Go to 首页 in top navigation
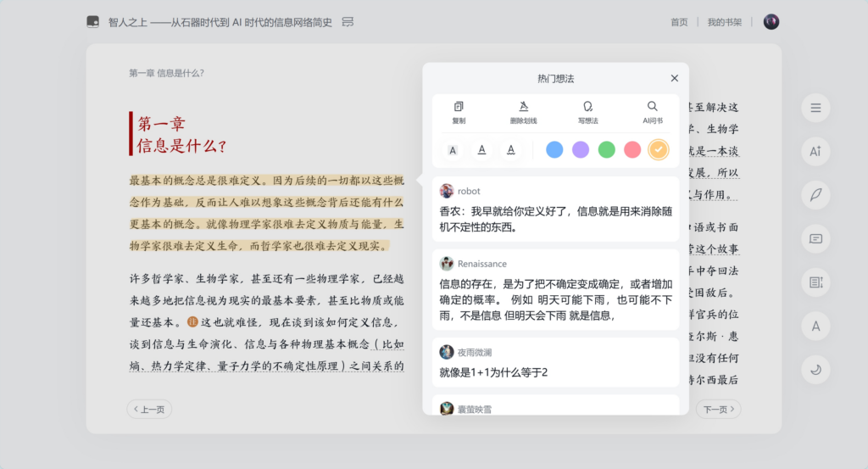 click(679, 22)
